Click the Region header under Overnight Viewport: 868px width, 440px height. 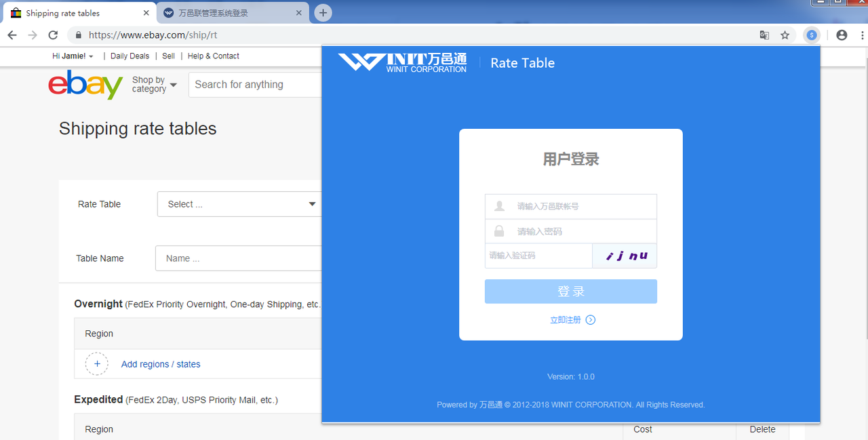(x=99, y=334)
